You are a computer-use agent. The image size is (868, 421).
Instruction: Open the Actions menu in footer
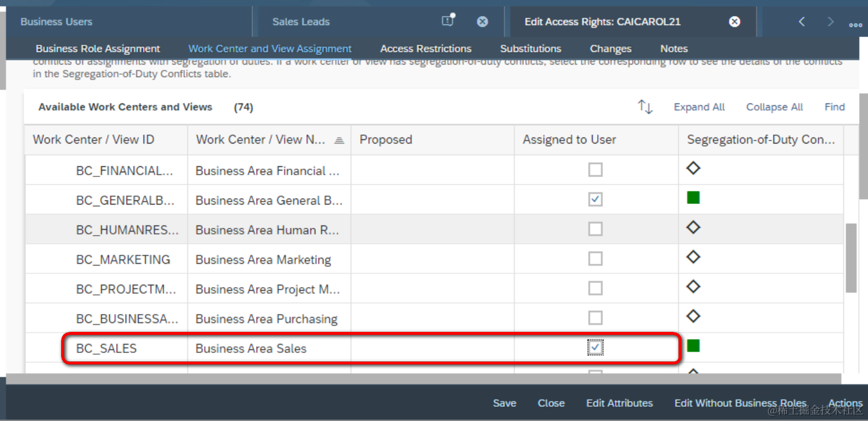(x=845, y=403)
